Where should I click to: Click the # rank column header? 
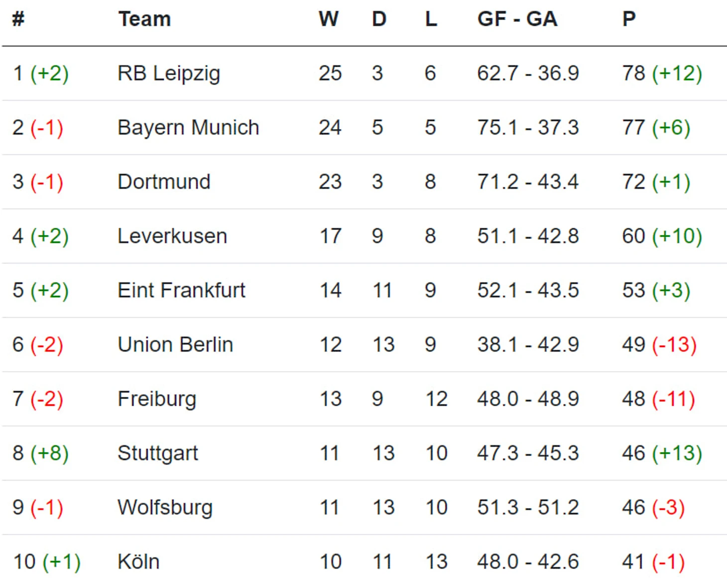click(18, 19)
